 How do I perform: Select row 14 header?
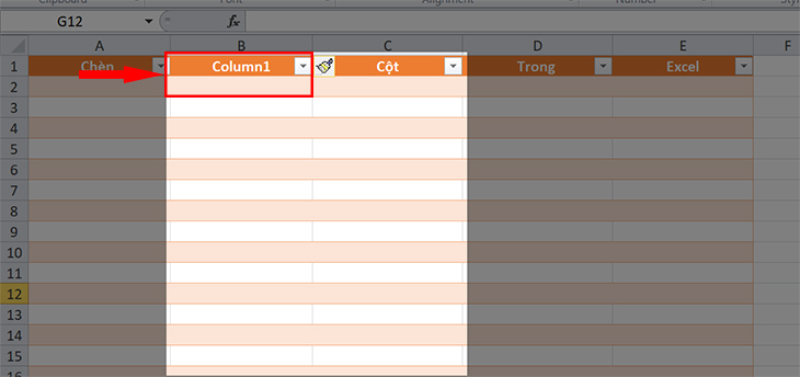tap(14, 335)
